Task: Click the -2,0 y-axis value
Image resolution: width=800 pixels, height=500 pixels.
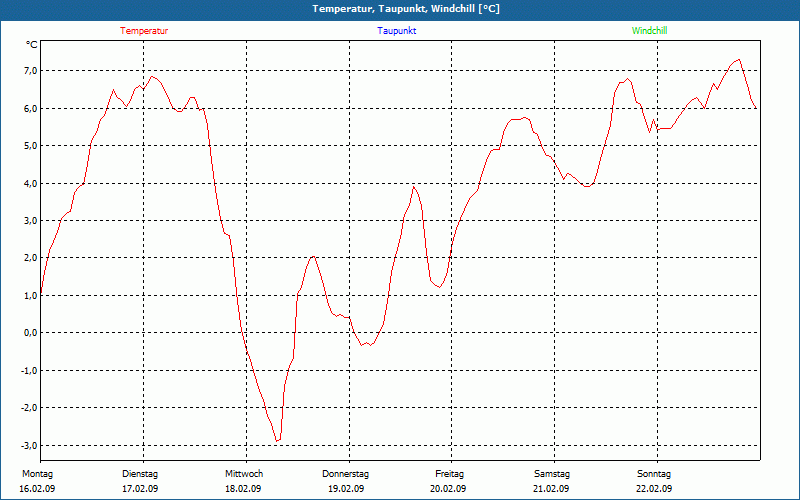Action: [x=30, y=408]
